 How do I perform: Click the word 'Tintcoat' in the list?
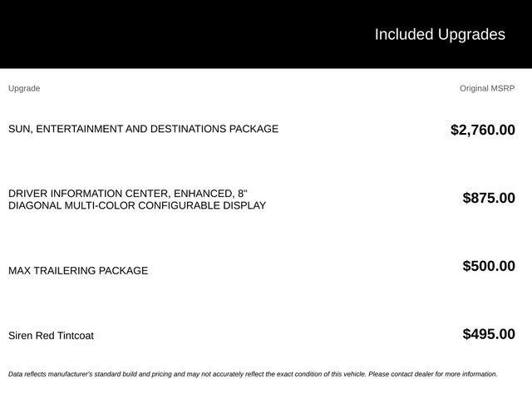(76, 336)
